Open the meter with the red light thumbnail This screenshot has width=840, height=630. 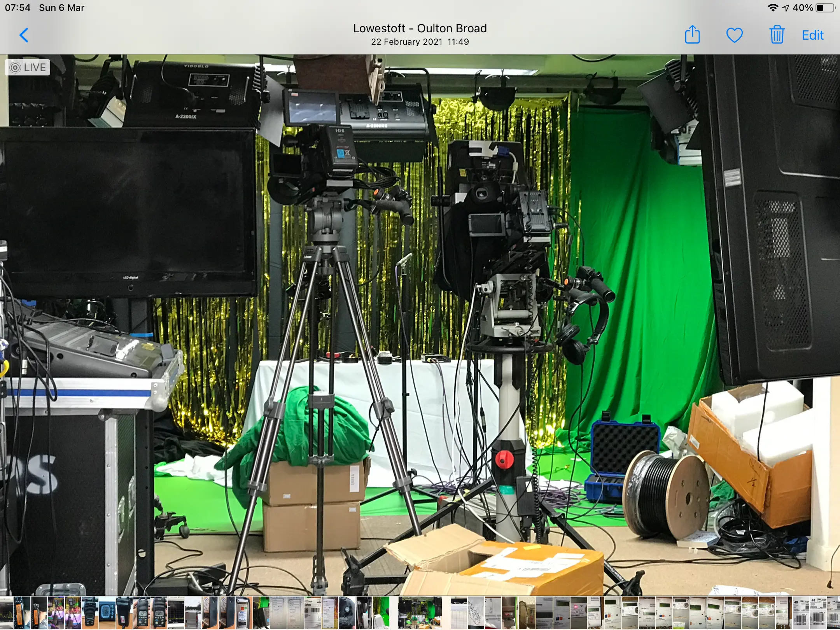578,613
